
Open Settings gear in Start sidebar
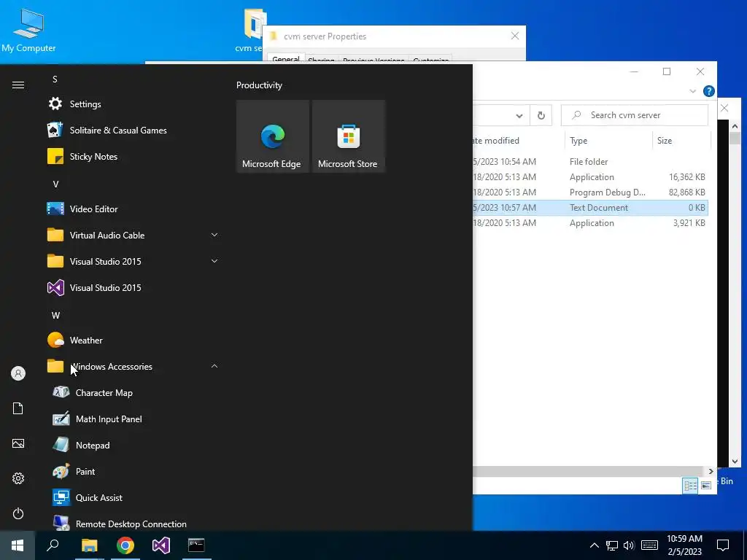pyautogui.click(x=18, y=478)
